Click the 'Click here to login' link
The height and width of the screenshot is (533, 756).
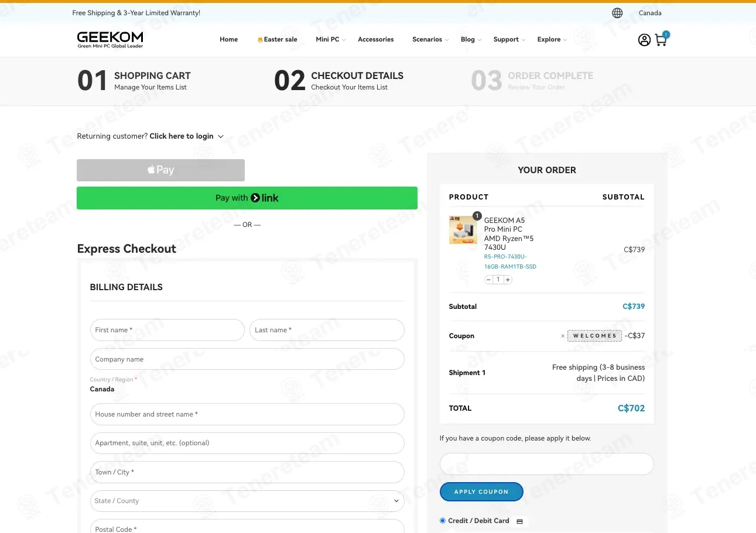coord(182,136)
